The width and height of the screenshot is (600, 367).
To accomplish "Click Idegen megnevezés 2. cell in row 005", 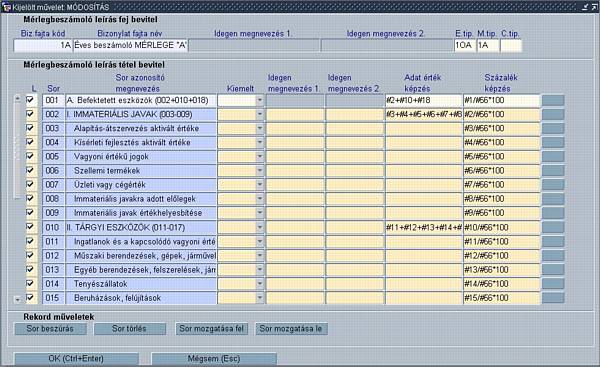I will 355,157.
